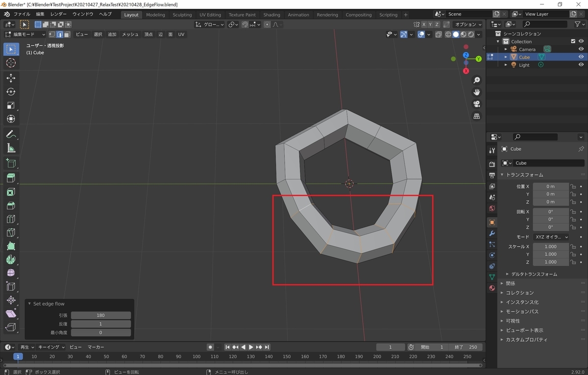Toggle camera view gizmo icon

476,104
